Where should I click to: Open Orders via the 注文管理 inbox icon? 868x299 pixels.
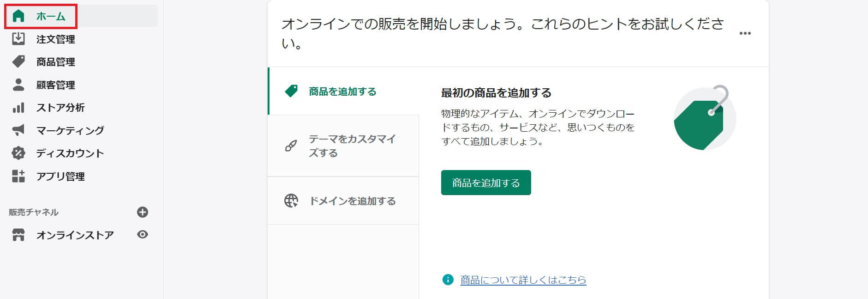point(18,39)
